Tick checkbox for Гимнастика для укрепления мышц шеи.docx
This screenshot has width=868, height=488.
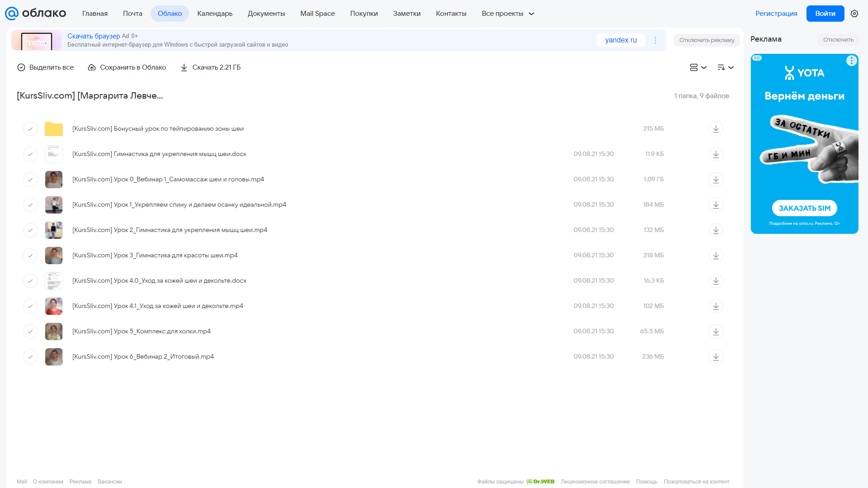pos(30,154)
